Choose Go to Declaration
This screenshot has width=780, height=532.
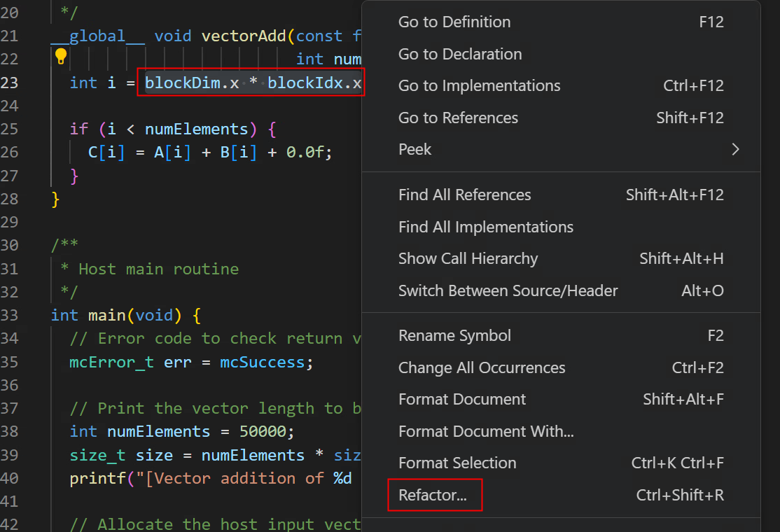coord(460,54)
